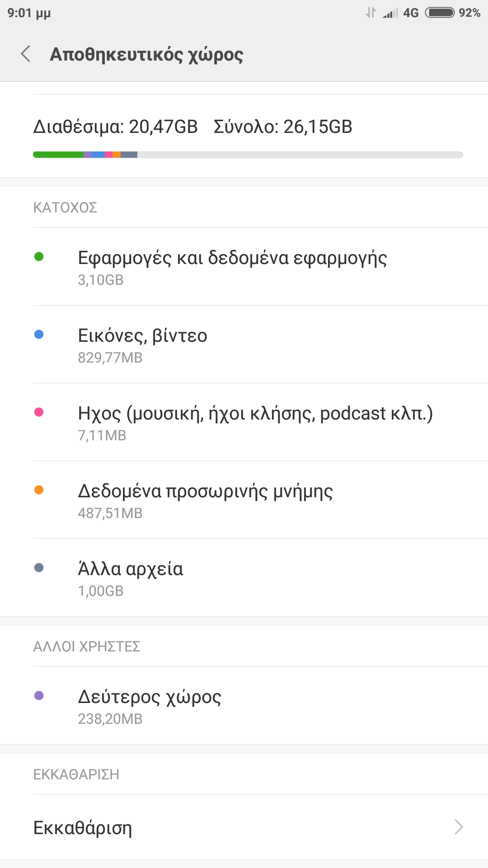The height and width of the screenshot is (868, 488).
Task: Tap the Εκκαθάριση cleanup option
Action: tap(83, 828)
